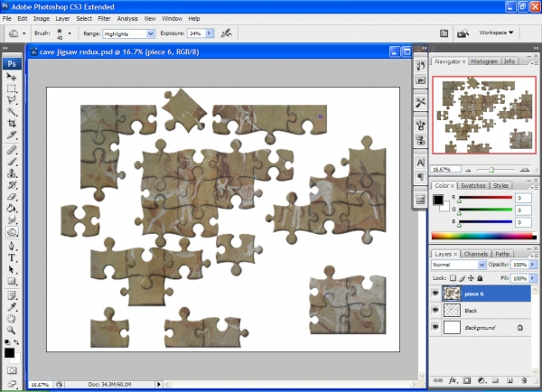The image size is (542, 392).
Task: Select the Polygonal Lasso tool
Action: pyautogui.click(x=12, y=100)
